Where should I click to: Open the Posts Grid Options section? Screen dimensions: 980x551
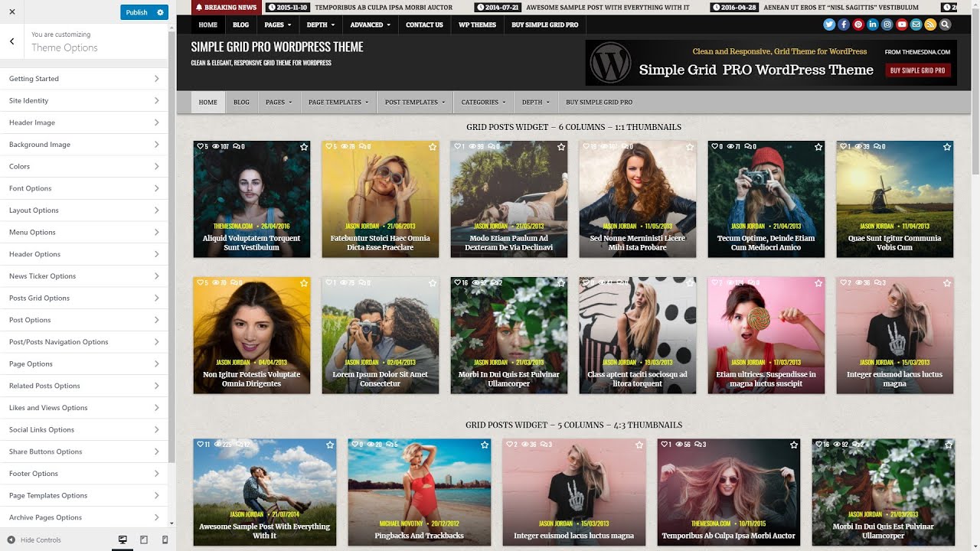point(84,298)
